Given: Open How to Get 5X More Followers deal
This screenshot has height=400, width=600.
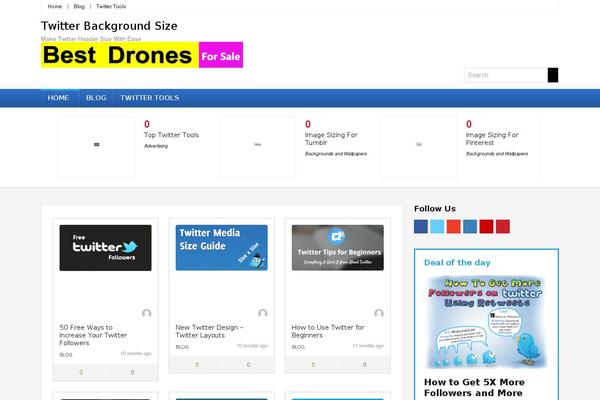Looking at the screenshot, I should 474,387.
